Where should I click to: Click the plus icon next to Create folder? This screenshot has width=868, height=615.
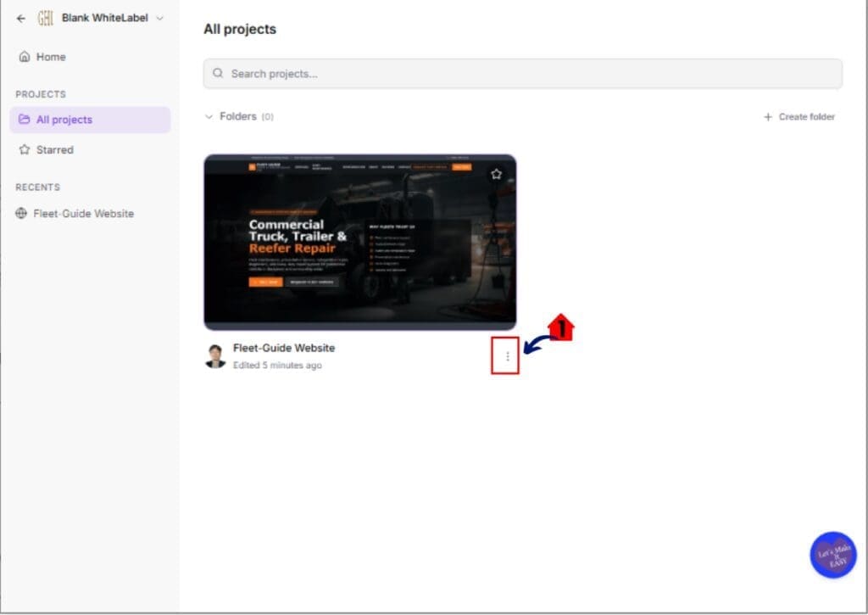point(768,117)
